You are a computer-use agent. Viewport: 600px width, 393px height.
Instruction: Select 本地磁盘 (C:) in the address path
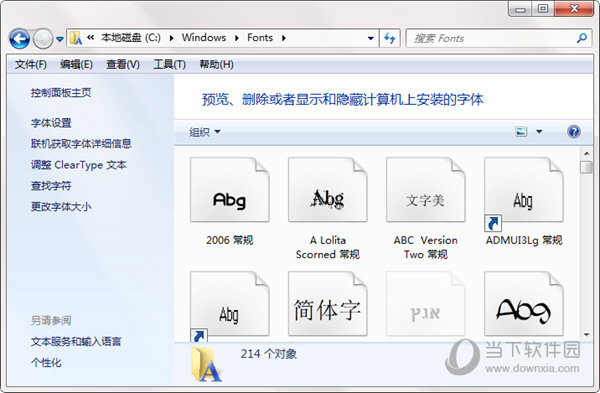click(131, 38)
